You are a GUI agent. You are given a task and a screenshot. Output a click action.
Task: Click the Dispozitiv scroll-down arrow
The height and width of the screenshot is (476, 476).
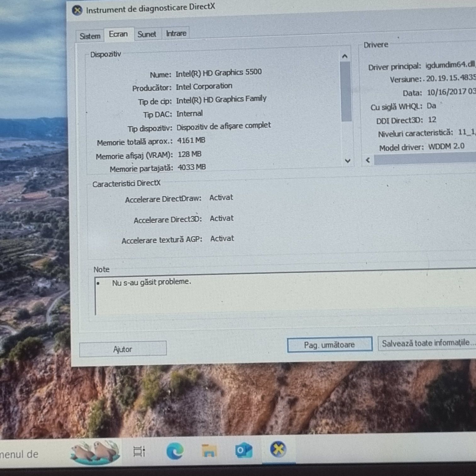pos(348,161)
